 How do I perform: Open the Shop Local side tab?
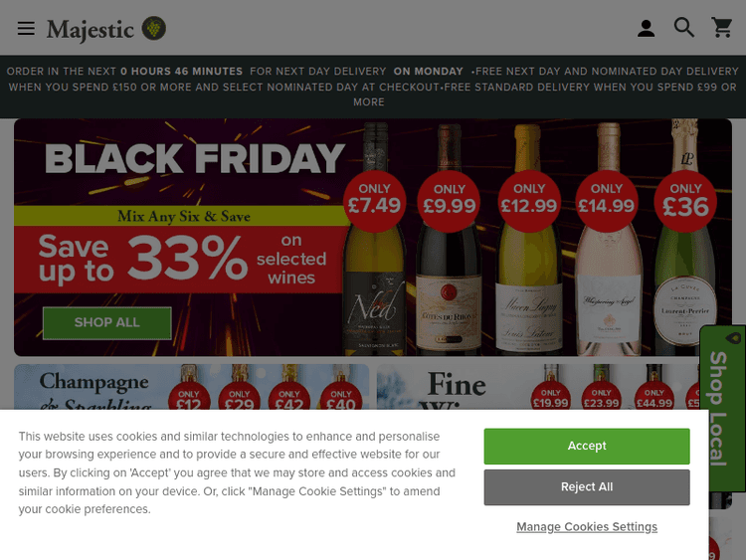(x=721, y=408)
